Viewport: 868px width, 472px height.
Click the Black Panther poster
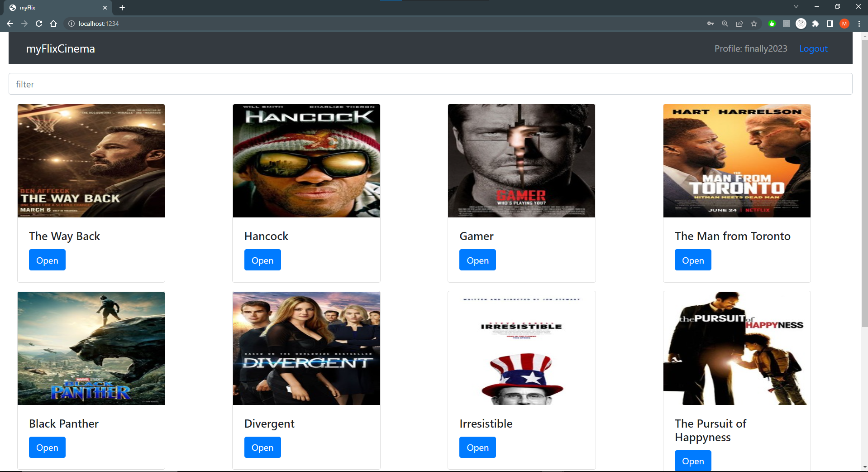[x=91, y=348]
